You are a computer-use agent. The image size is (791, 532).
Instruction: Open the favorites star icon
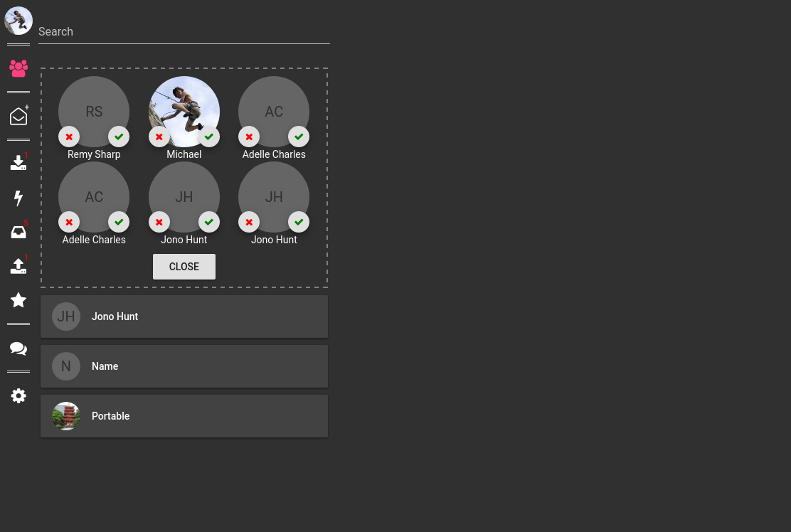[18, 300]
